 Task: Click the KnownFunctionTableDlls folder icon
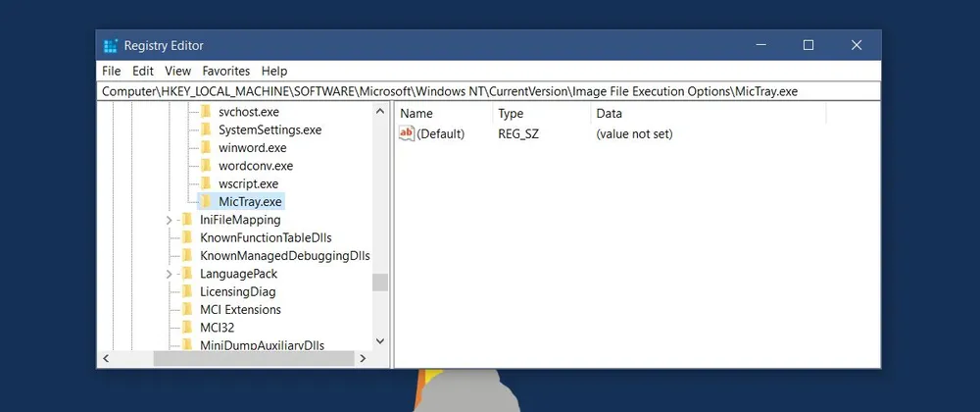187,237
